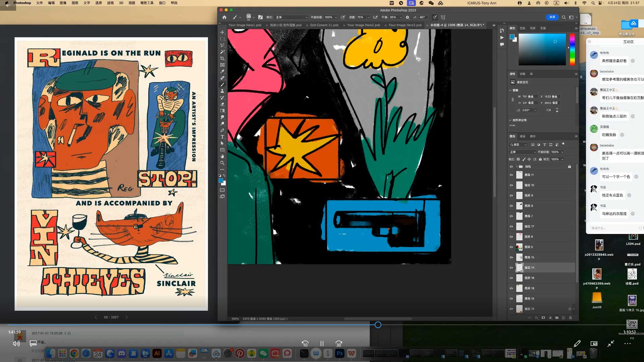Click the delete layer trash icon
The width and height of the screenshot is (644, 362).
[x=570, y=317]
